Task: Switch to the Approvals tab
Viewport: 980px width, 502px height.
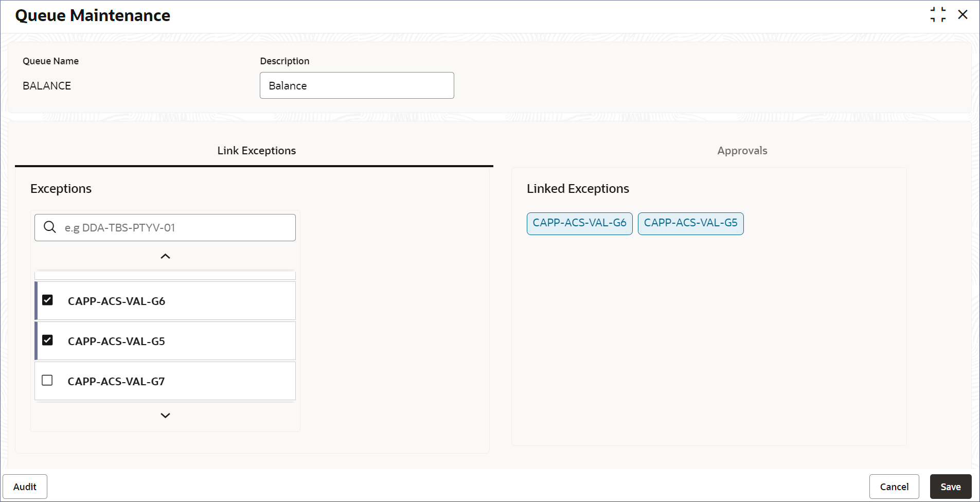Action: (x=742, y=151)
